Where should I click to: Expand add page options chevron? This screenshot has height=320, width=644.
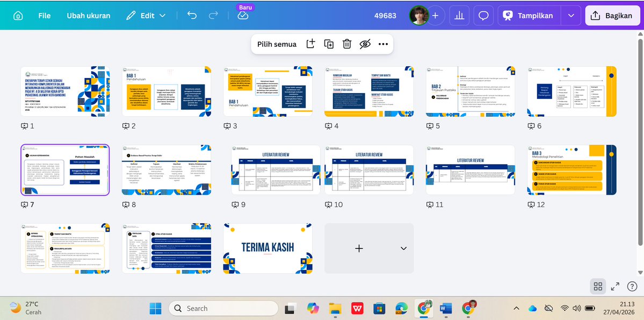pyautogui.click(x=404, y=248)
